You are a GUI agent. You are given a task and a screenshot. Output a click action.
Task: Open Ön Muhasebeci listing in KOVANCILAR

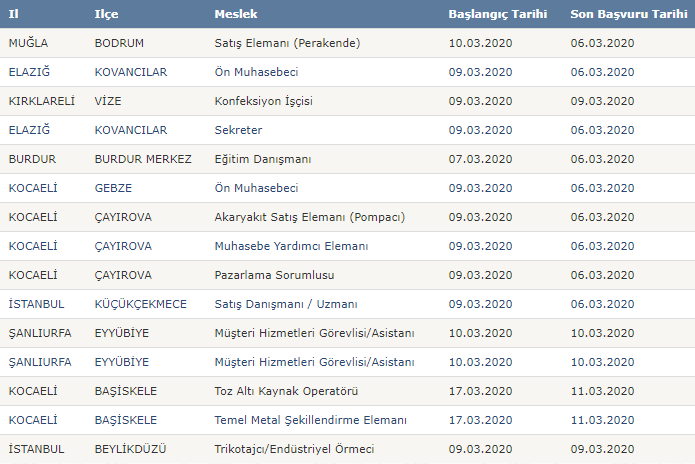coord(256,72)
